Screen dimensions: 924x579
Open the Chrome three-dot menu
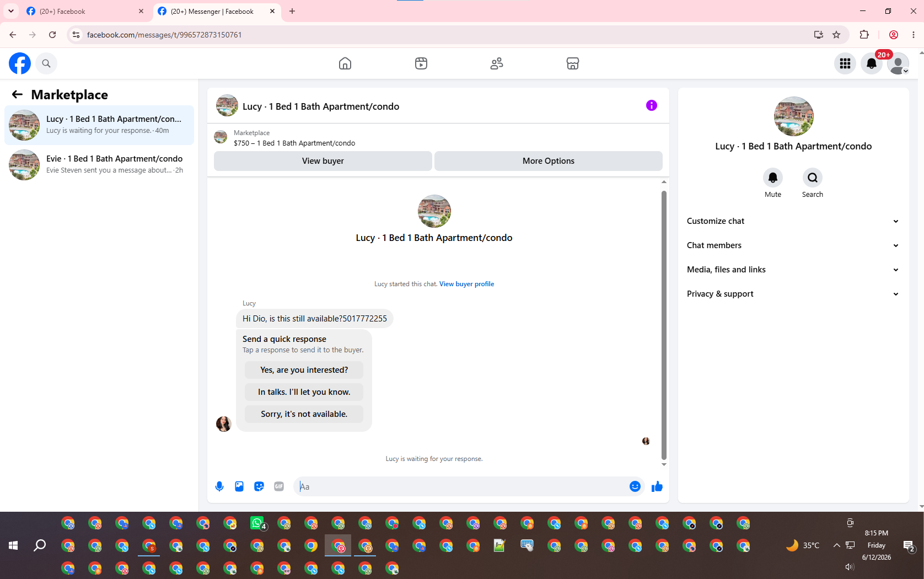[914, 35]
